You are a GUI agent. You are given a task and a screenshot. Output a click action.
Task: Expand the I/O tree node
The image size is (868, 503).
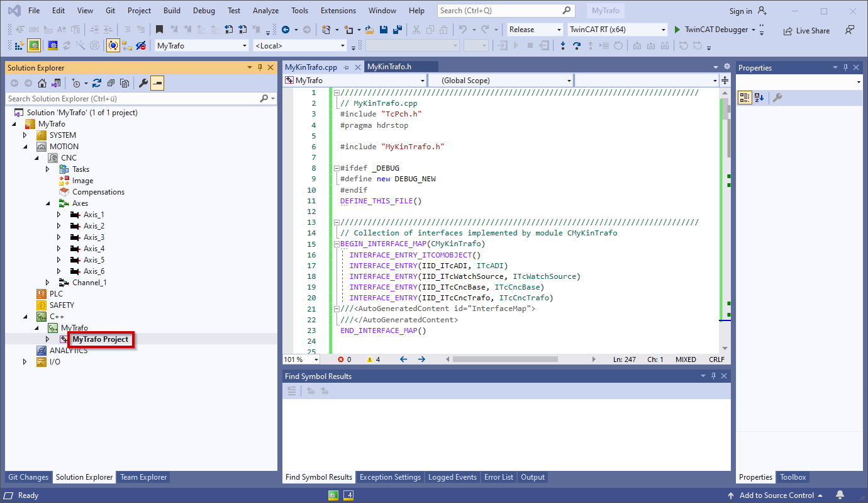25,362
